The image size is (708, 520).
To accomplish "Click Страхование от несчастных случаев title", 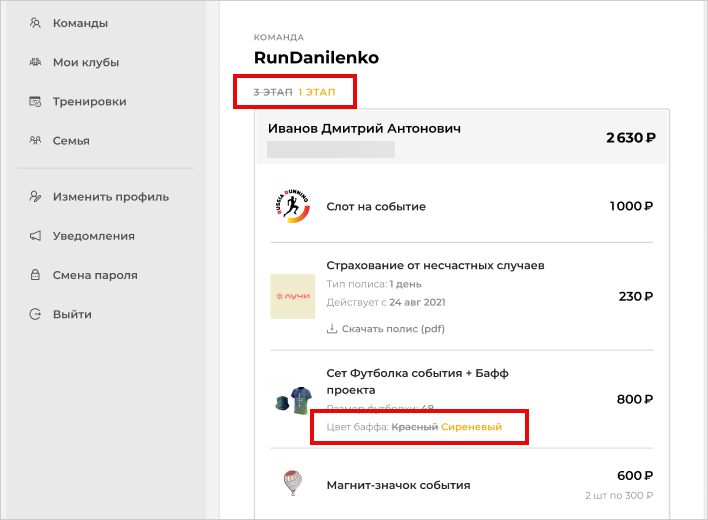I will click(x=435, y=265).
